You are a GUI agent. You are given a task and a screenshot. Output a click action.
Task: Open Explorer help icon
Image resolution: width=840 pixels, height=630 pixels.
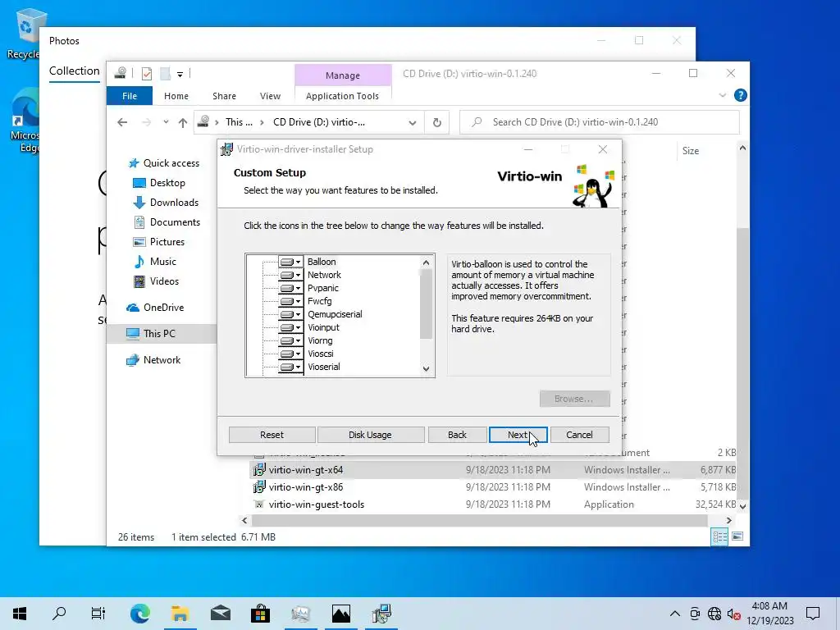click(741, 95)
